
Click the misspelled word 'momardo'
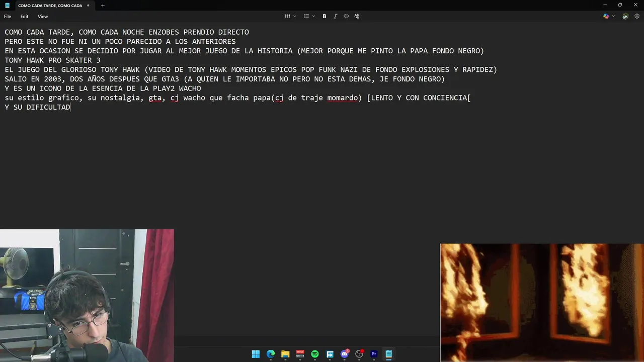[x=342, y=98]
